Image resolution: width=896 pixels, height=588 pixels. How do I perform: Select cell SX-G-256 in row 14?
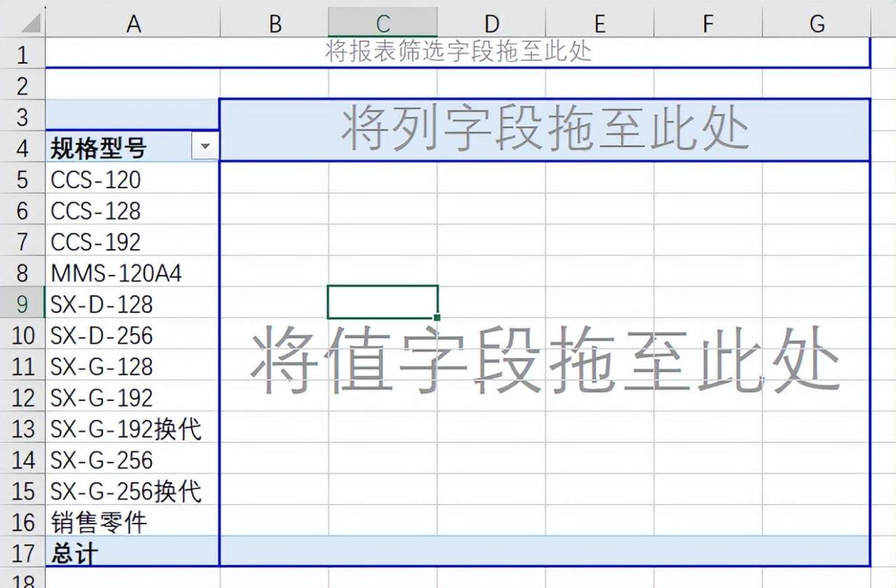tap(132, 459)
